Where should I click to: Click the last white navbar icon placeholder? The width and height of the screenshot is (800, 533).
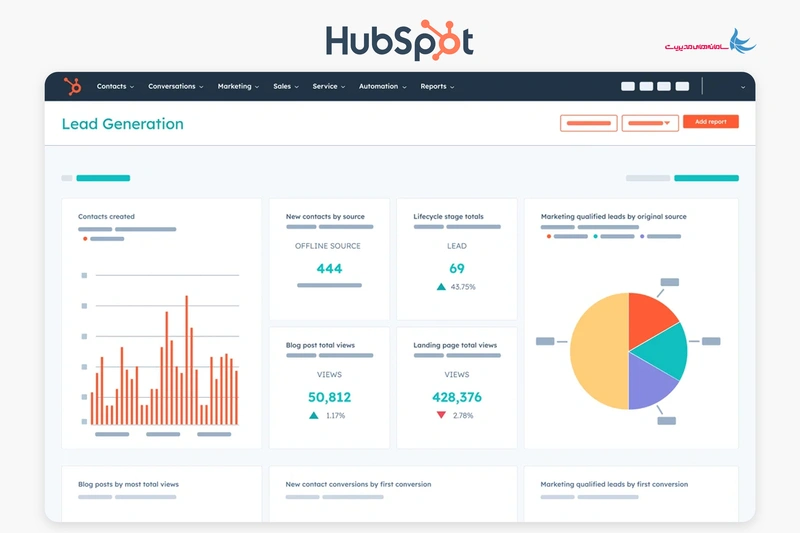(x=682, y=86)
